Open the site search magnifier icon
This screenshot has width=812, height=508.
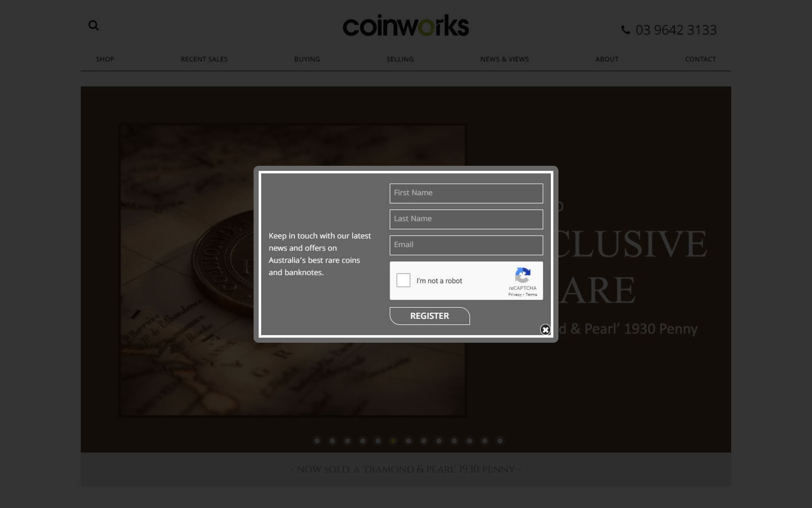93,25
